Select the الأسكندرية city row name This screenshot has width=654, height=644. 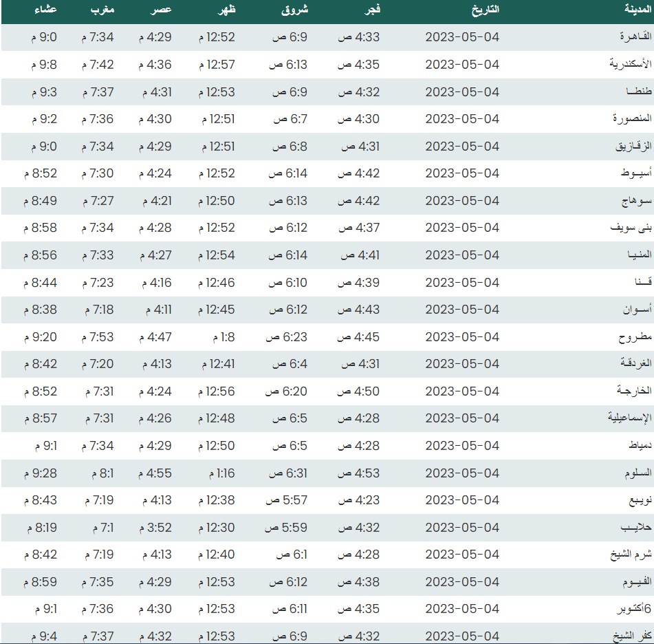click(x=626, y=65)
